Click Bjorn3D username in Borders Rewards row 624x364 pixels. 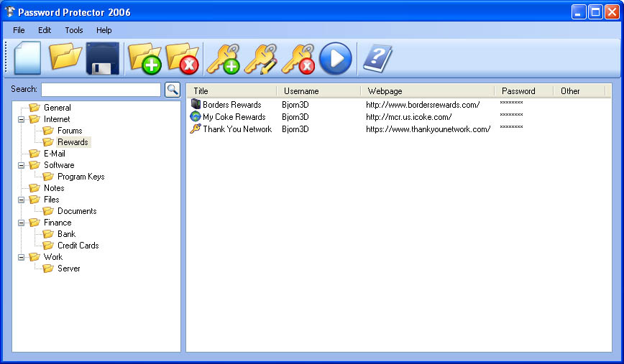(295, 105)
